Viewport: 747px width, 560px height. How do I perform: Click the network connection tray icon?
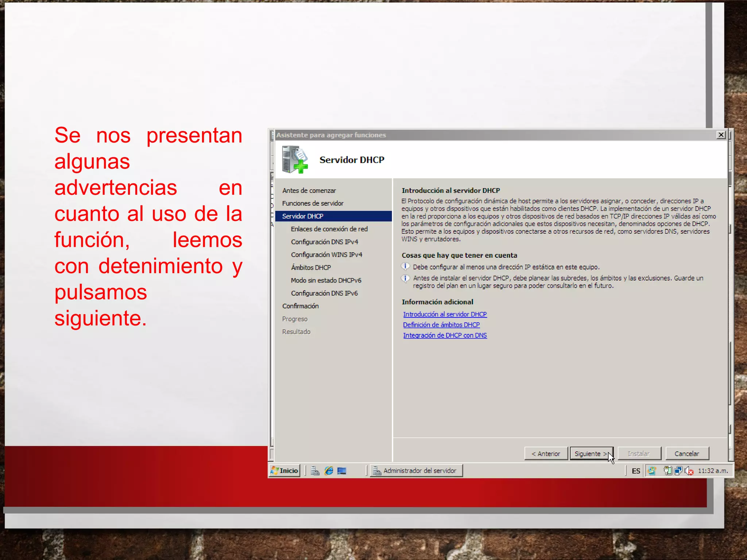[678, 471]
